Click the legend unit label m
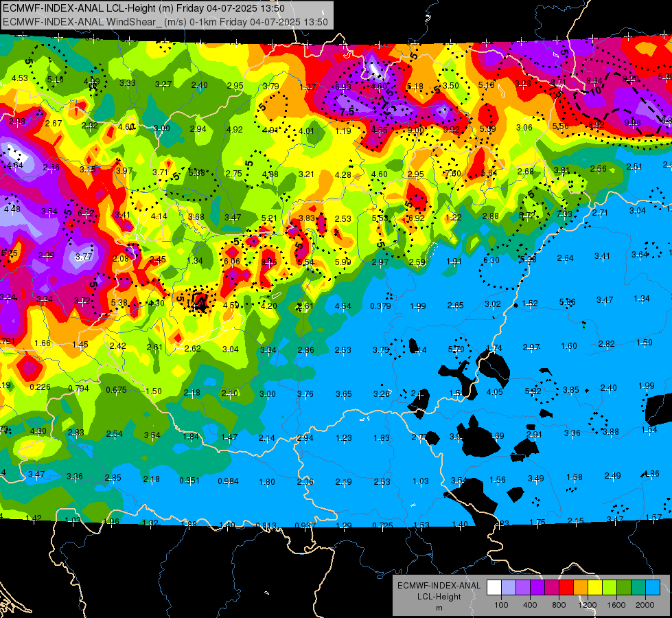This screenshot has width=672, height=618. coord(439,608)
